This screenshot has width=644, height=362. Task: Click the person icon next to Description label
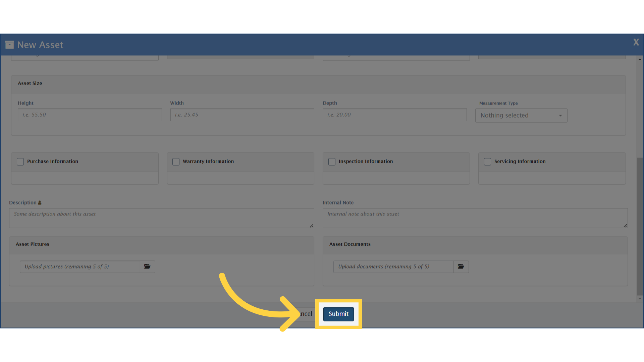(x=40, y=202)
